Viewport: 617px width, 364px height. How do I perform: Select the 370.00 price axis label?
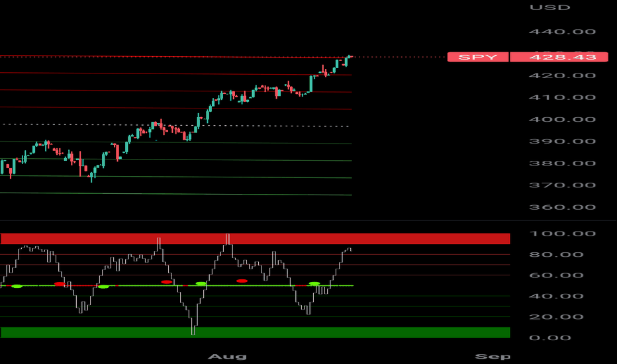tap(562, 185)
